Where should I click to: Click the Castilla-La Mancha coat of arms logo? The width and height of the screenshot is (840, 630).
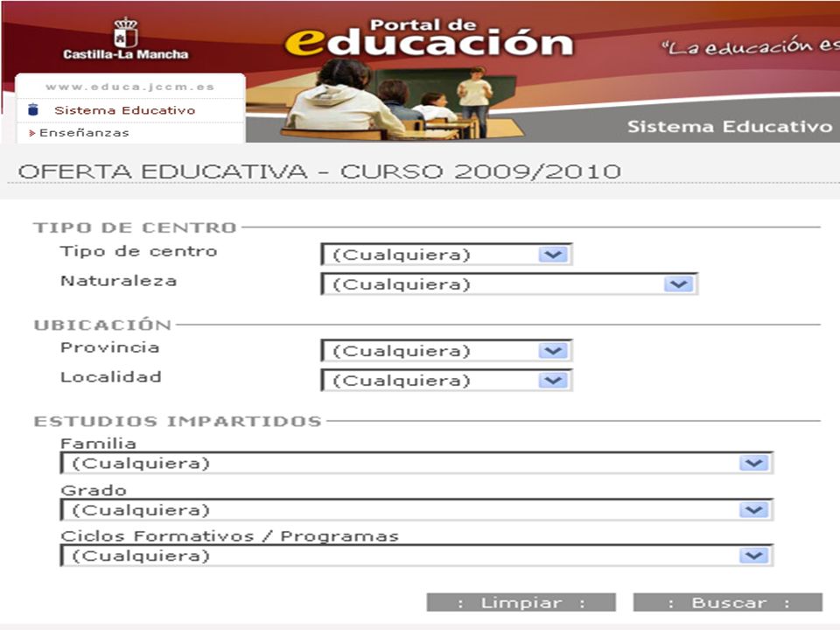[x=126, y=33]
